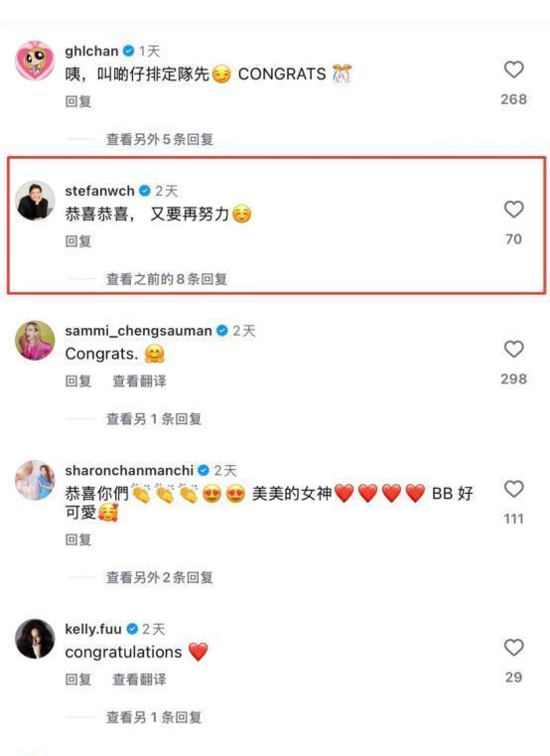Like sammi_chengsauman's Congrats comment
Viewport: 550px width, 756px height.
tap(514, 349)
